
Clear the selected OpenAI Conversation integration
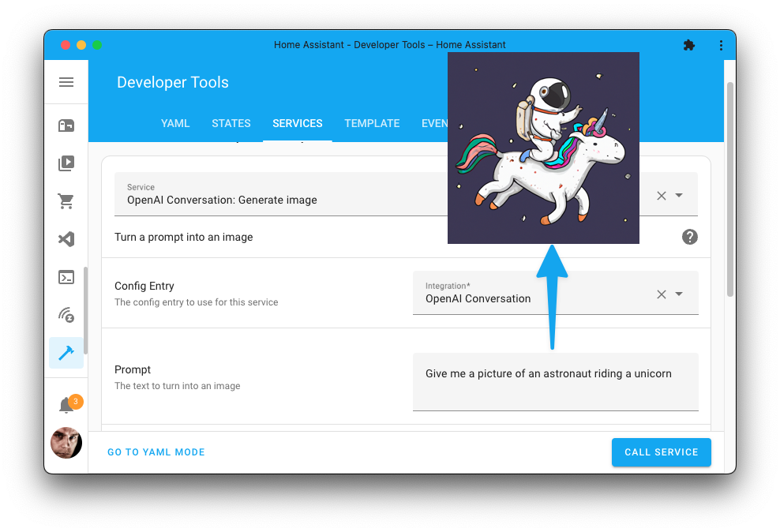coord(661,293)
